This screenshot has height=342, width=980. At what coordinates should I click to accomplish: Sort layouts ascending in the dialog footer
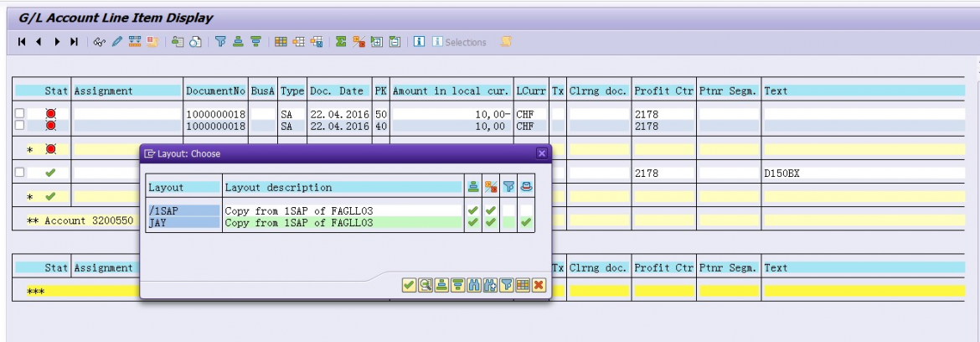441,285
